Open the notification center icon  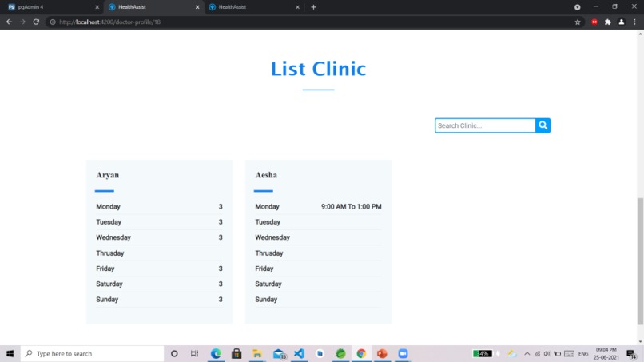pos(631,353)
